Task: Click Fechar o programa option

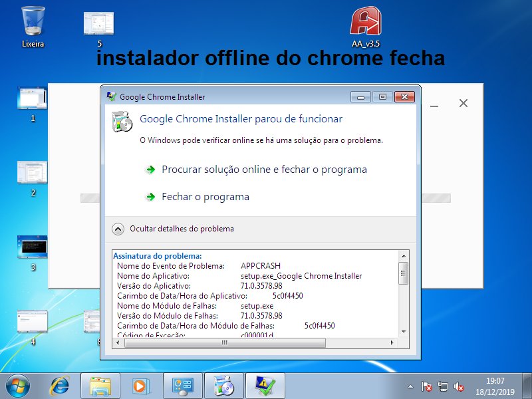Action: click(205, 197)
